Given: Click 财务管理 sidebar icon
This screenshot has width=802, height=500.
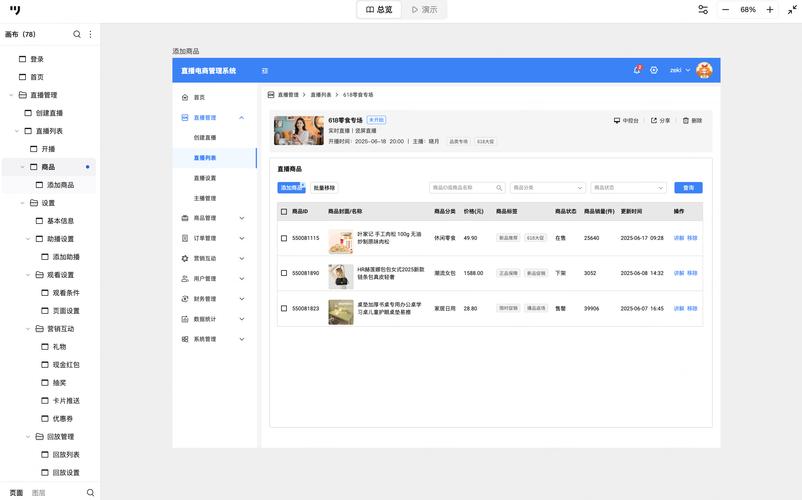Looking at the screenshot, I should point(185,299).
